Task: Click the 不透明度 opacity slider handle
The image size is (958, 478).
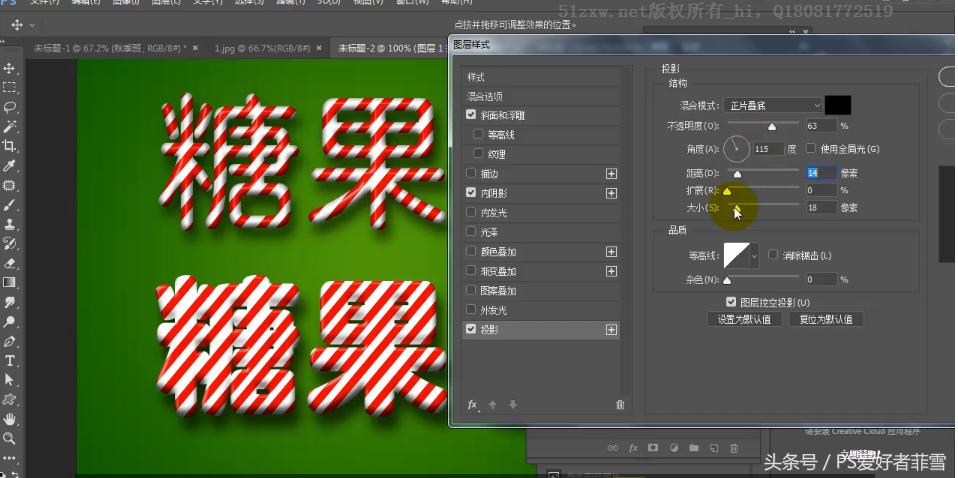Action: pos(772,127)
